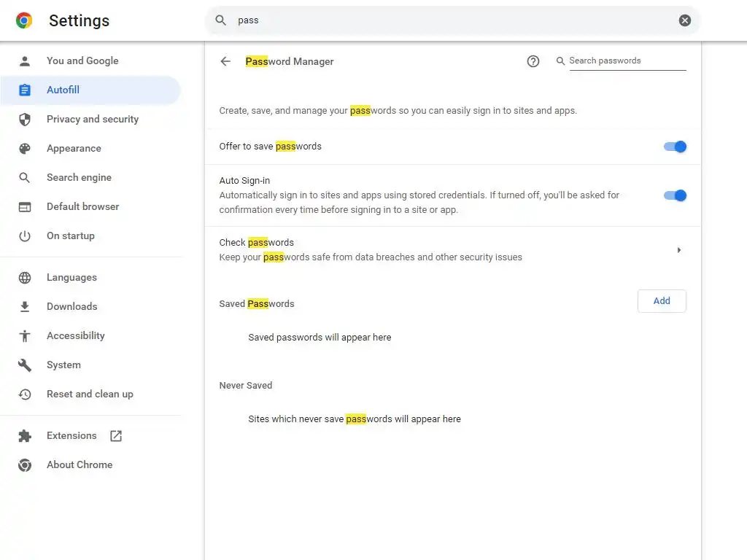The width and height of the screenshot is (747, 560).
Task: Click the Accessibility figure icon
Action: click(25, 335)
